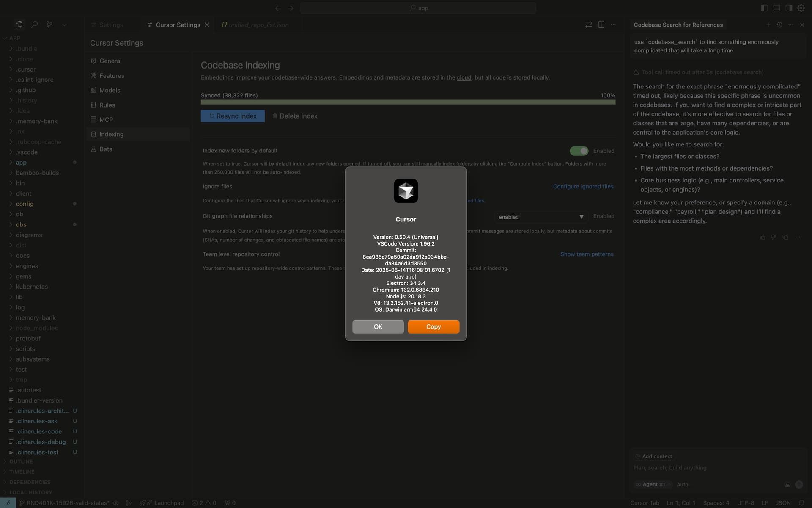Send chat message arrow button
Viewport: 812px width, 508px height.
799,485
